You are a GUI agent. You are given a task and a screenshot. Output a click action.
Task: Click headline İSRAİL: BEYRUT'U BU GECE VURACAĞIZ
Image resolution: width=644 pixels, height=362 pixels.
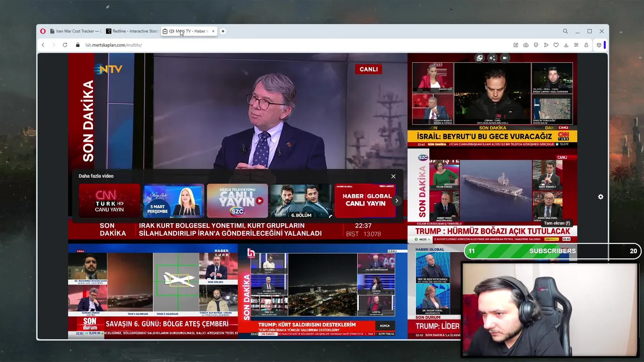tap(485, 136)
